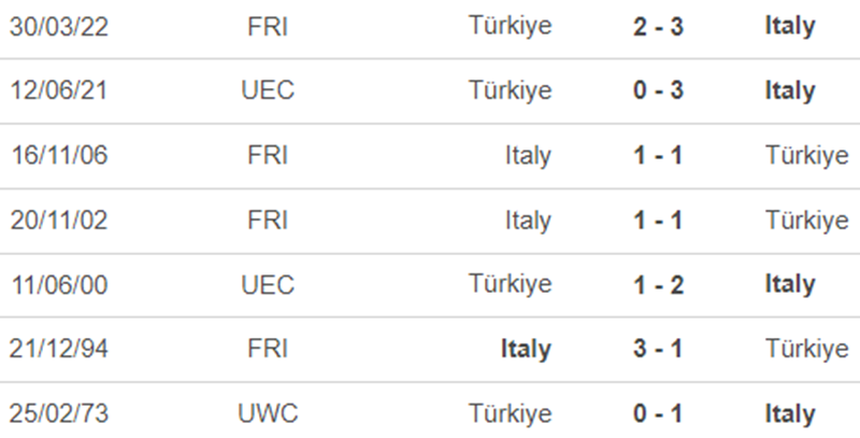Click UEC label in the 11/06/00 row
The image size is (860, 438).
268,285
